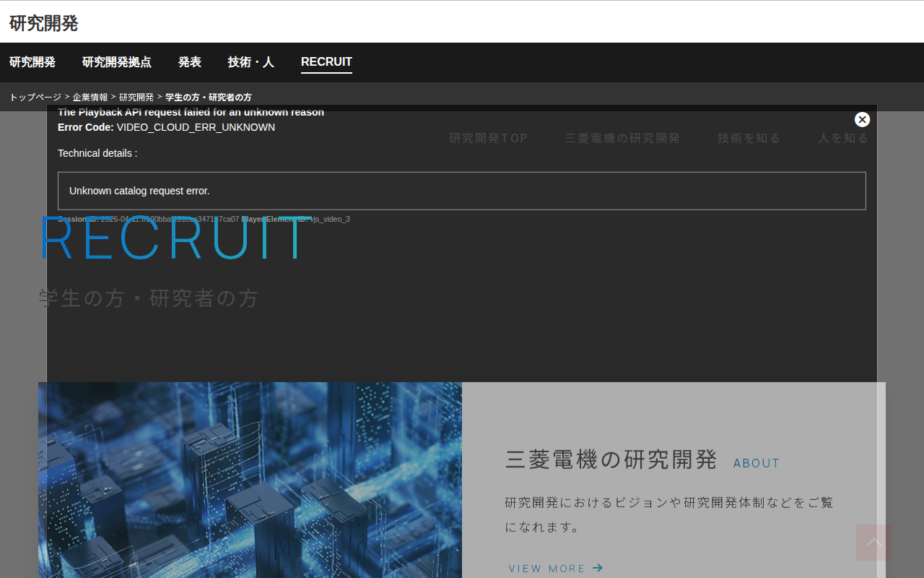The image size is (924, 578).
Task: Click the large RECRUIT heading
Action: 175,238
